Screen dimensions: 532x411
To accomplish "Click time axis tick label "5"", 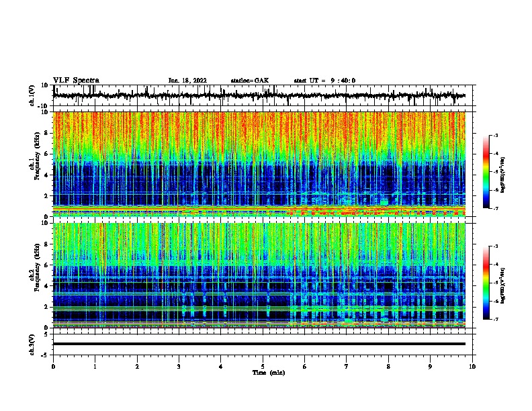I will tap(263, 367).
